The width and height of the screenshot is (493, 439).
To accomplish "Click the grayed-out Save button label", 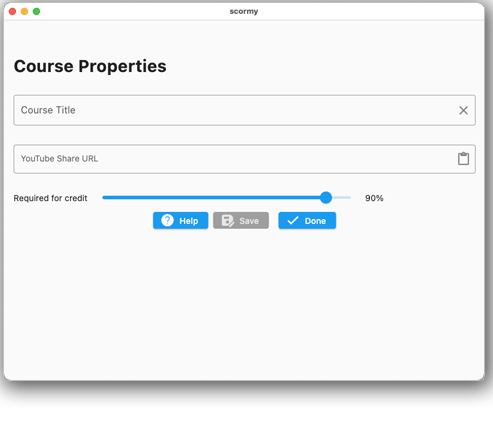I will pyautogui.click(x=249, y=221).
